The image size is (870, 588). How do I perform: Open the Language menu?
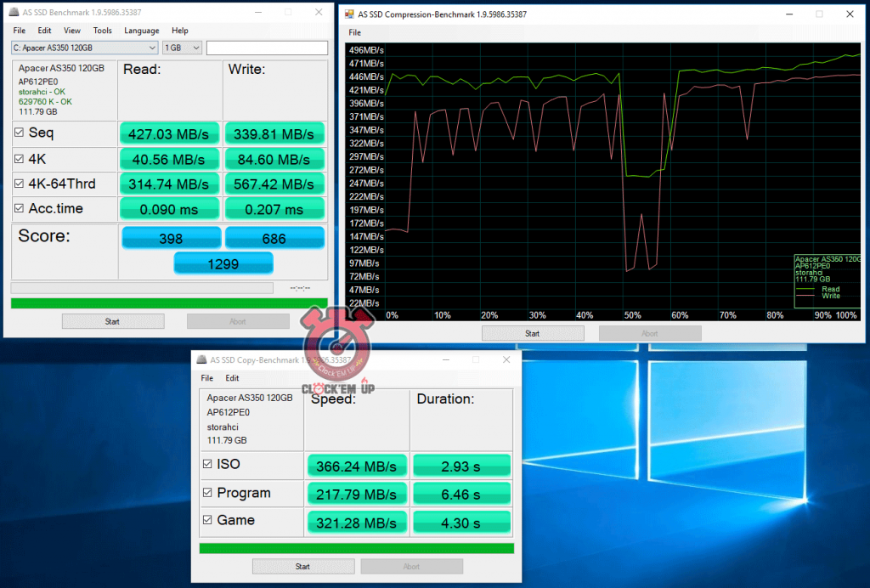pyautogui.click(x=141, y=31)
